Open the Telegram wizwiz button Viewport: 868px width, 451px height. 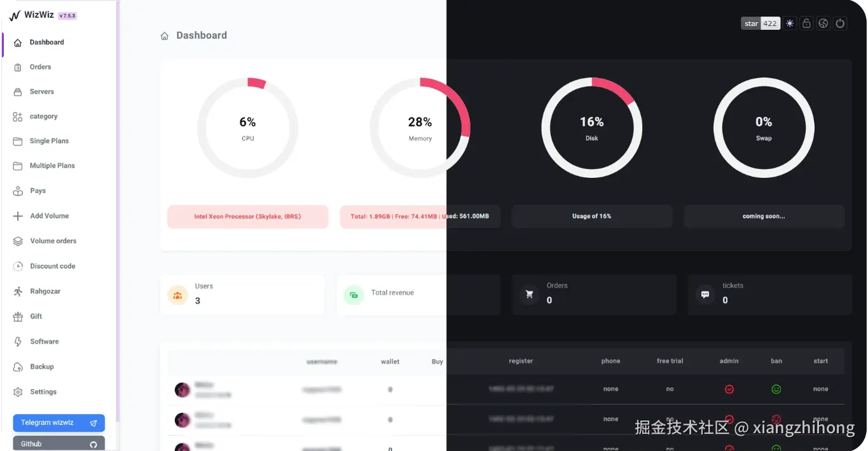point(59,423)
